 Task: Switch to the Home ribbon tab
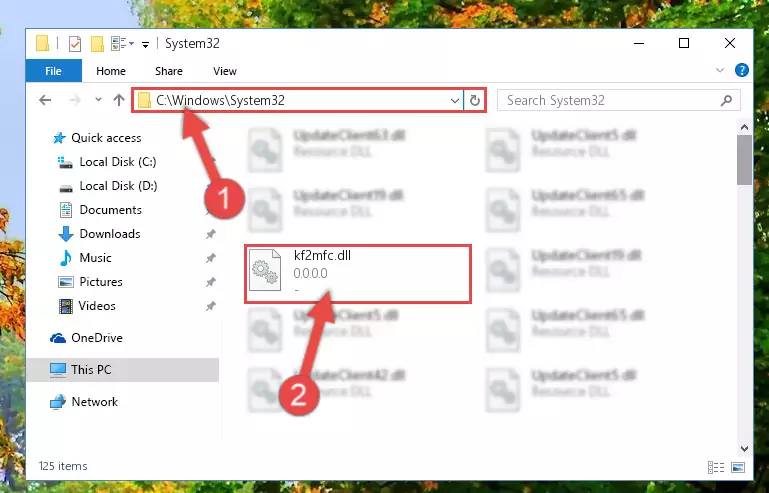point(111,71)
